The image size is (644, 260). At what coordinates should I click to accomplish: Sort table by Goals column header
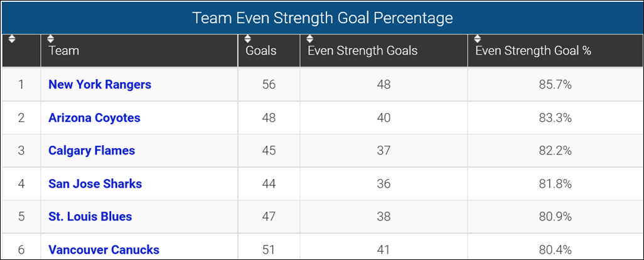(261, 51)
